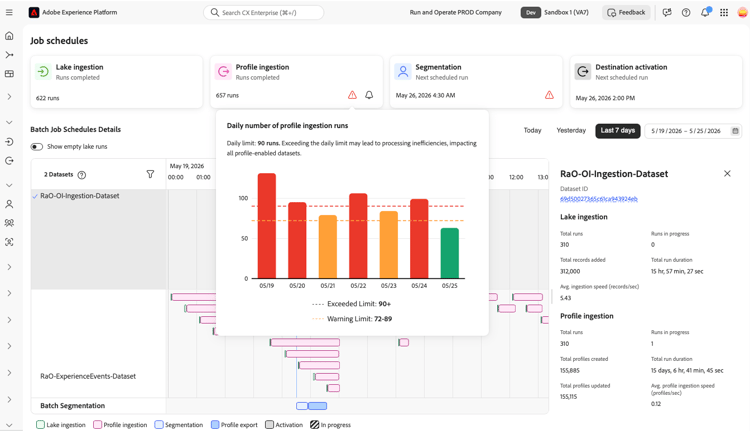Click the 2 Datasets help icon
This screenshot has width=750, height=431.
(82, 175)
